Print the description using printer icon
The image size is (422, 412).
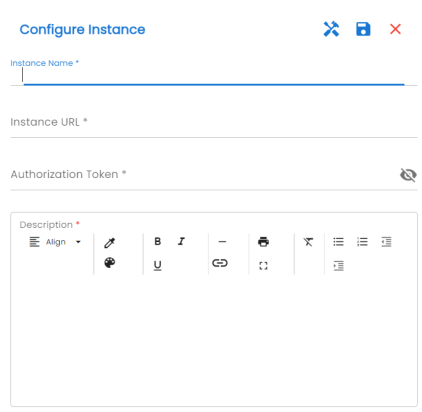(263, 242)
